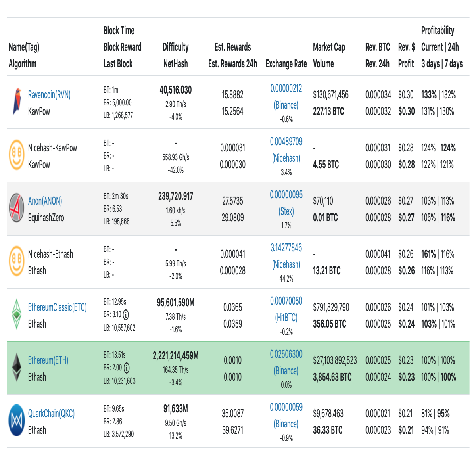Viewport: 476px width, 460px height.
Task: Click the Nicehash-KawPow smiley logo
Action: point(17,155)
